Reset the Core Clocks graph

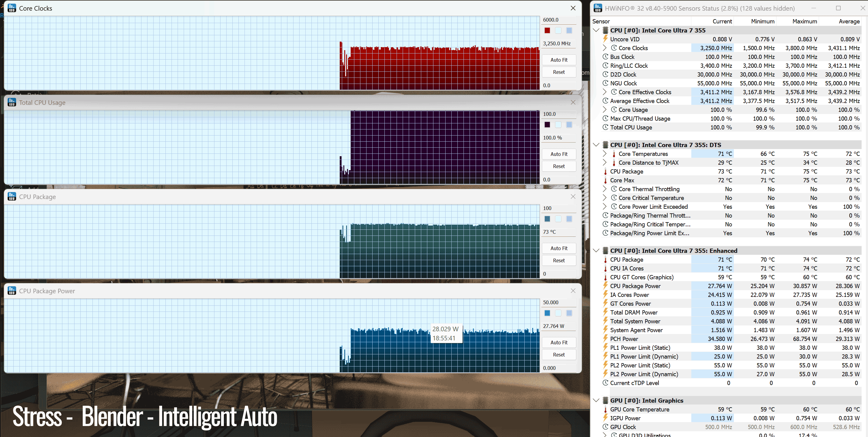tap(559, 72)
